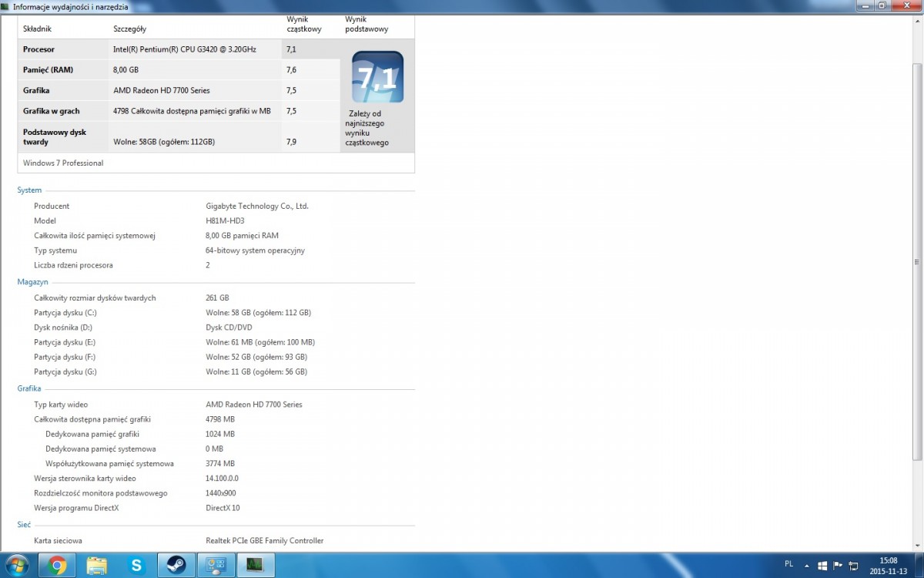Select the Pamięć (RAM) row label

(48, 70)
